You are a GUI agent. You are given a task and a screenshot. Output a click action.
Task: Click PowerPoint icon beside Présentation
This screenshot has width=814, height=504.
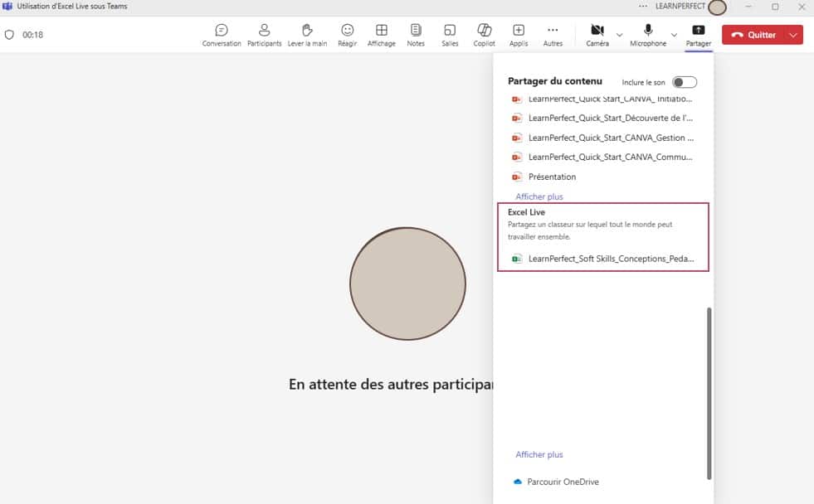tap(517, 177)
